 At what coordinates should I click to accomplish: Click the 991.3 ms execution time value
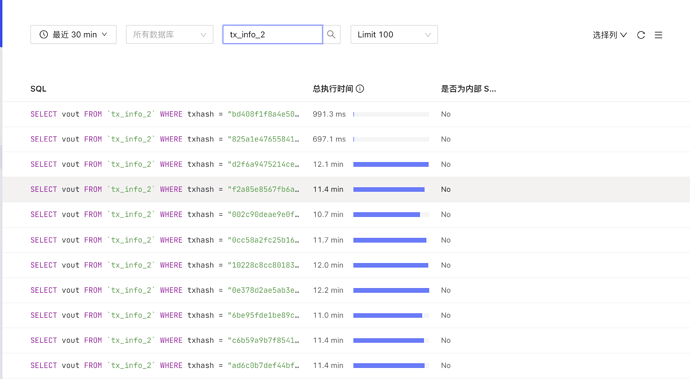[x=329, y=114]
